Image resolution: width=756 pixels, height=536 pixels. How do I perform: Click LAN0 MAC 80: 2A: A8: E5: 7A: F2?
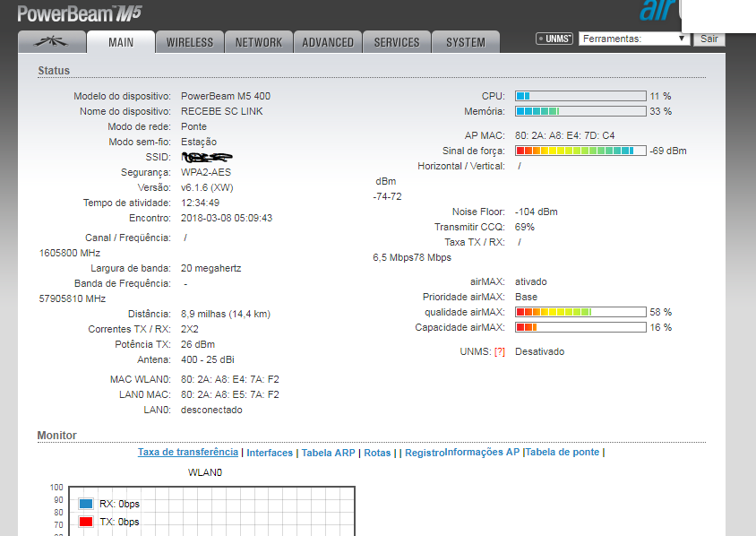coord(230,394)
